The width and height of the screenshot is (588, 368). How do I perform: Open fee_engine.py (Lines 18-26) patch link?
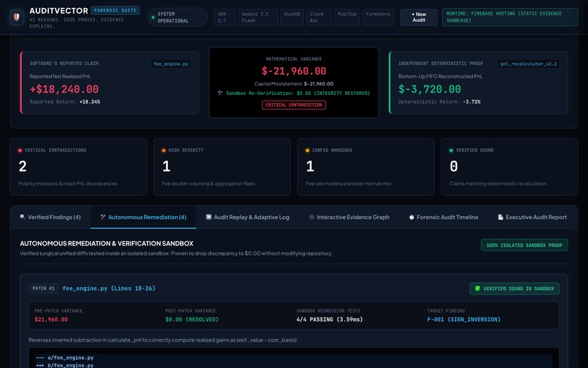point(109,288)
